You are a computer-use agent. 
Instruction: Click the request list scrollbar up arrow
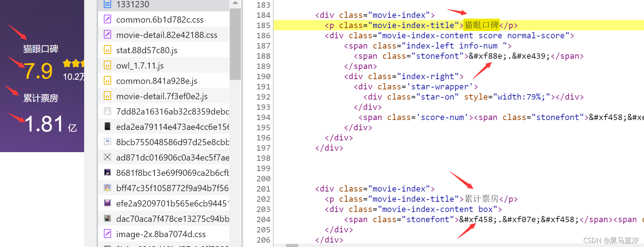(x=235, y=3)
